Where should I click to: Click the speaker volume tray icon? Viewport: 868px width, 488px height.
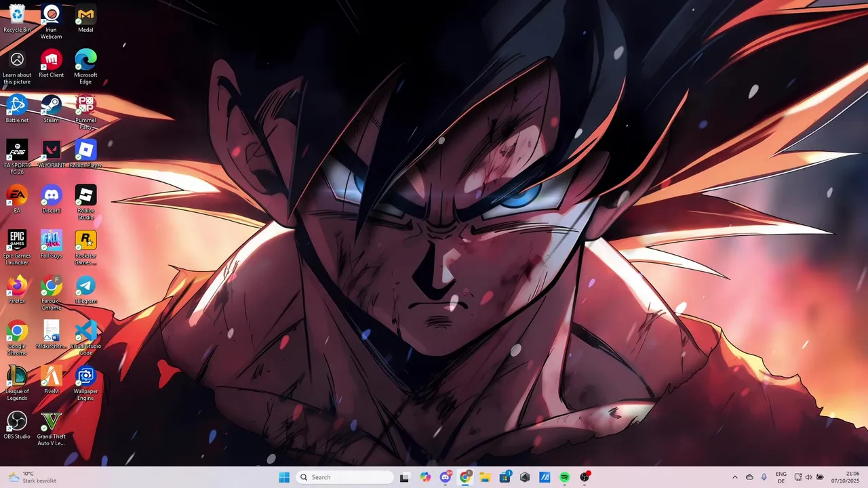(x=808, y=477)
